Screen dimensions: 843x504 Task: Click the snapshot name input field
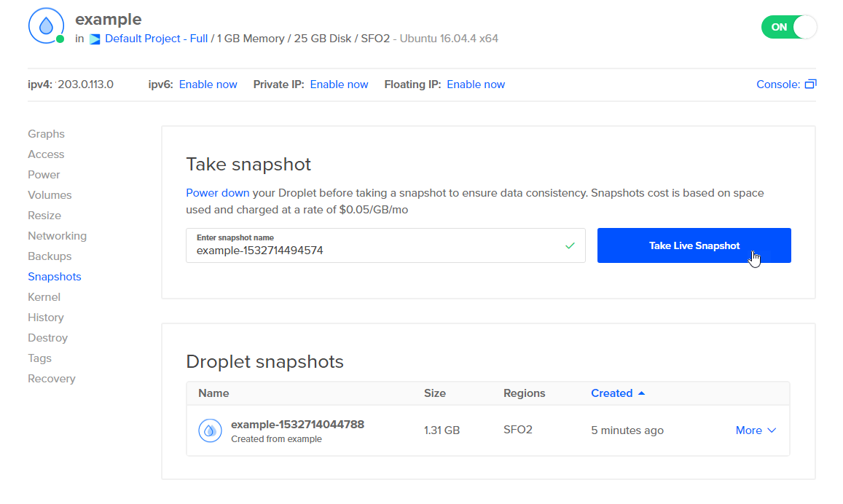[x=372, y=250]
